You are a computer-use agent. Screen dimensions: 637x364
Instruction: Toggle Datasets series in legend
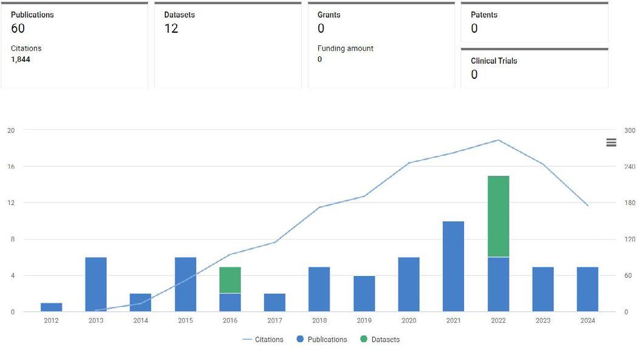tap(380, 339)
